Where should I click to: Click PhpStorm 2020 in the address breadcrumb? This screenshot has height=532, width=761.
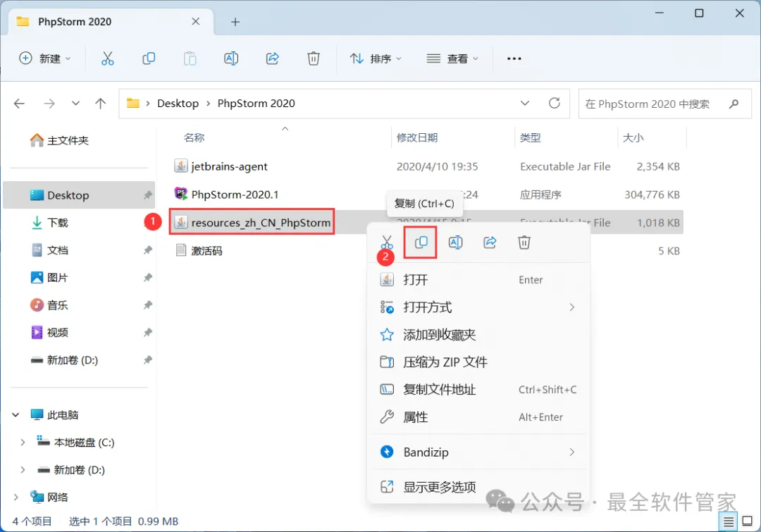pyautogui.click(x=256, y=104)
